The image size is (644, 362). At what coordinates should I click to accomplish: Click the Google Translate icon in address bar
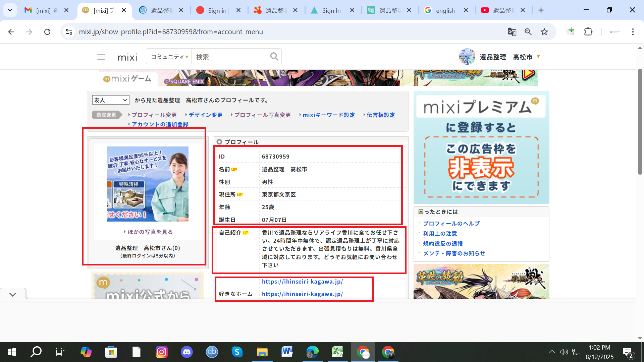point(512,32)
